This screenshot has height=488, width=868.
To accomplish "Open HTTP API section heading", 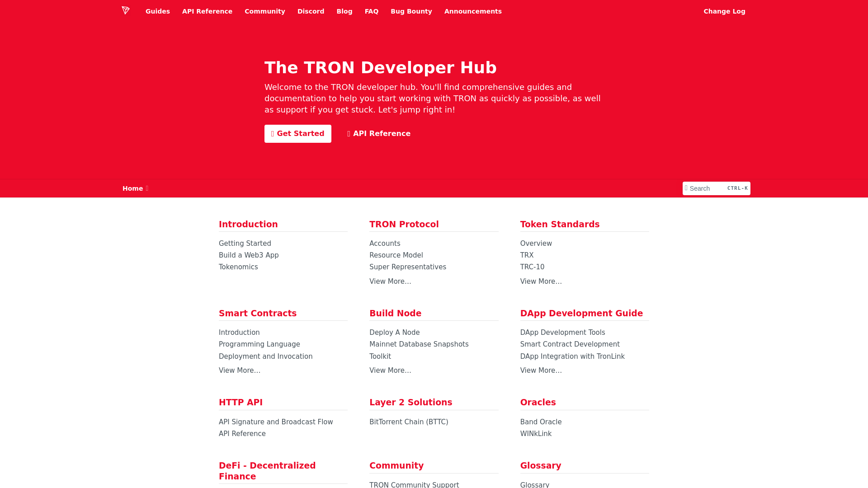I will coord(241,402).
